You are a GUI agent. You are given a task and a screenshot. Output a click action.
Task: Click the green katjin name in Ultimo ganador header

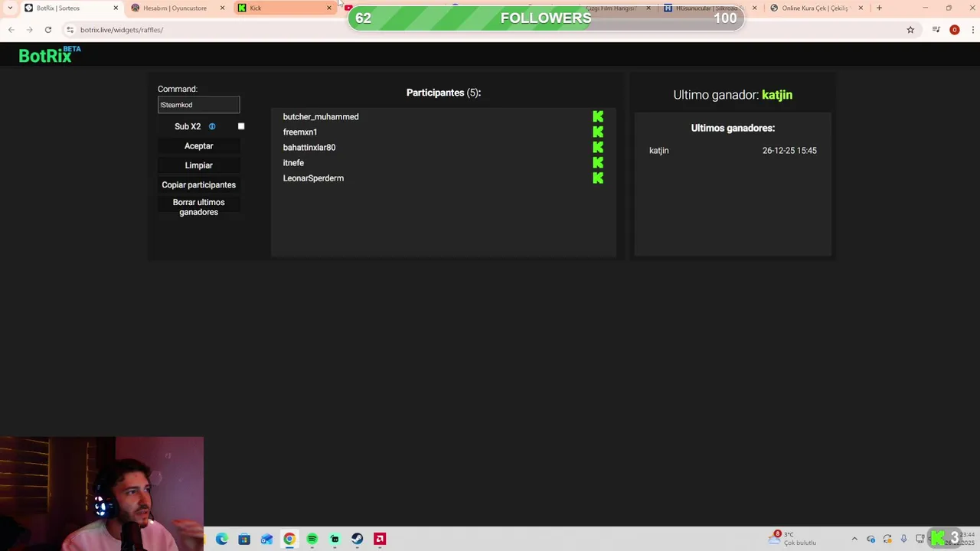coord(777,95)
